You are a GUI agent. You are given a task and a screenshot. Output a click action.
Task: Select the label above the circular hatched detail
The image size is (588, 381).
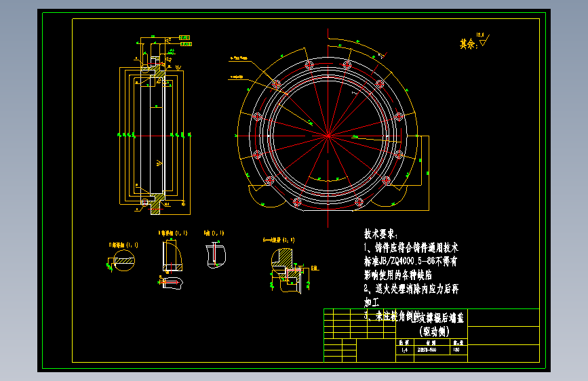(123, 245)
